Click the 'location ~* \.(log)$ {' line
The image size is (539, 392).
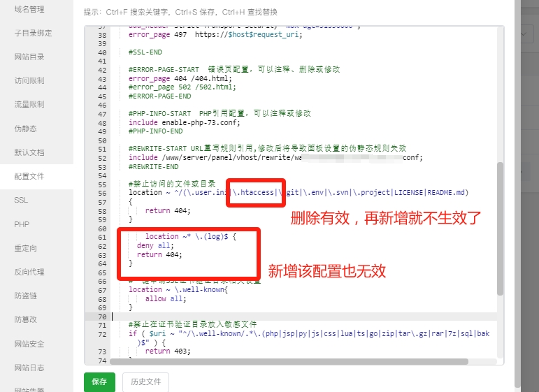click(x=190, y=236)
